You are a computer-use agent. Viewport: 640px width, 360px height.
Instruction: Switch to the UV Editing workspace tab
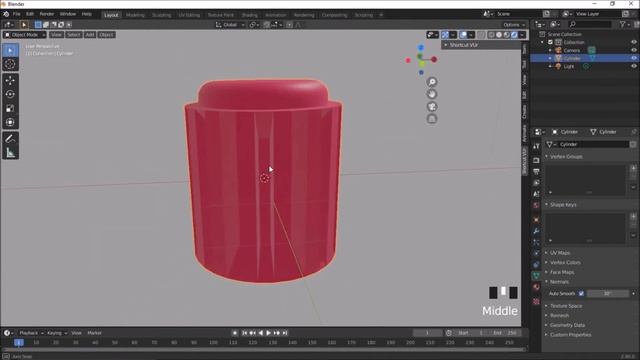189,15
